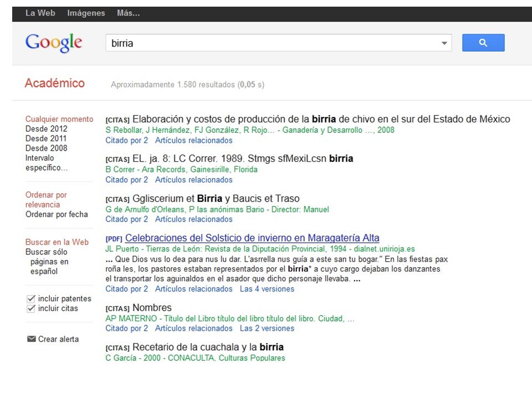Screen dimensions: 532x399
Task: Click the G de Arnulfo d'Orleans line
Action: pos(217,209)
